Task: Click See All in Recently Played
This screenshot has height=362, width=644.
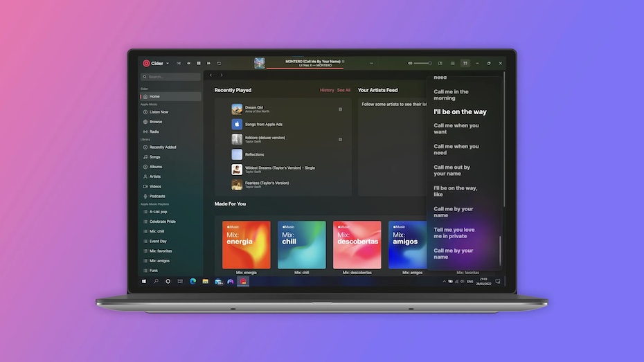Action: [x=343, y=90]
